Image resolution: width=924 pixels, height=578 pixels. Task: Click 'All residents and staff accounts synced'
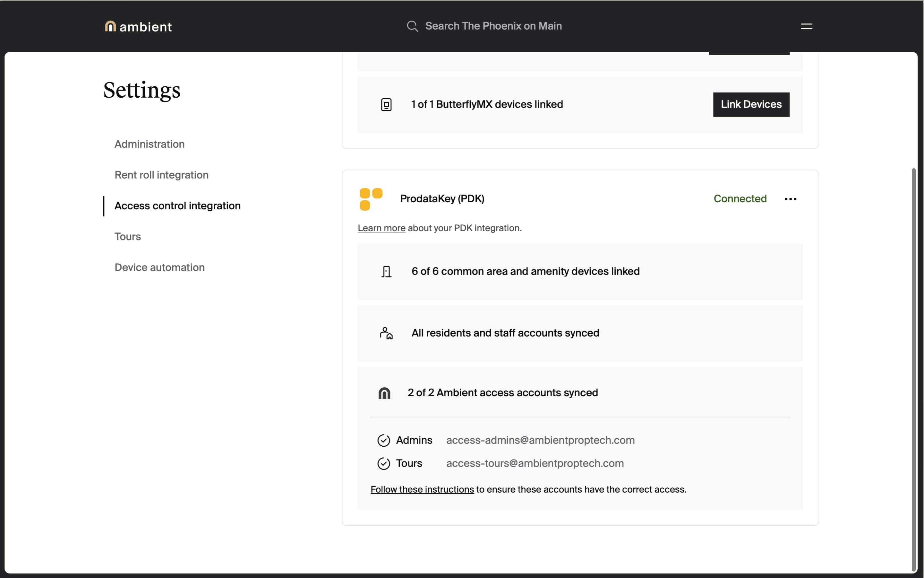505,333
